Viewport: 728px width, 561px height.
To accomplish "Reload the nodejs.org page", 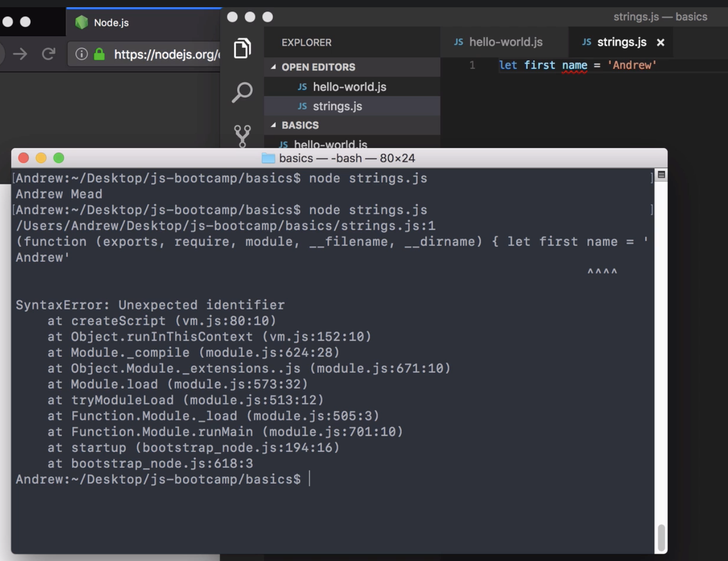I will [49, 54].
